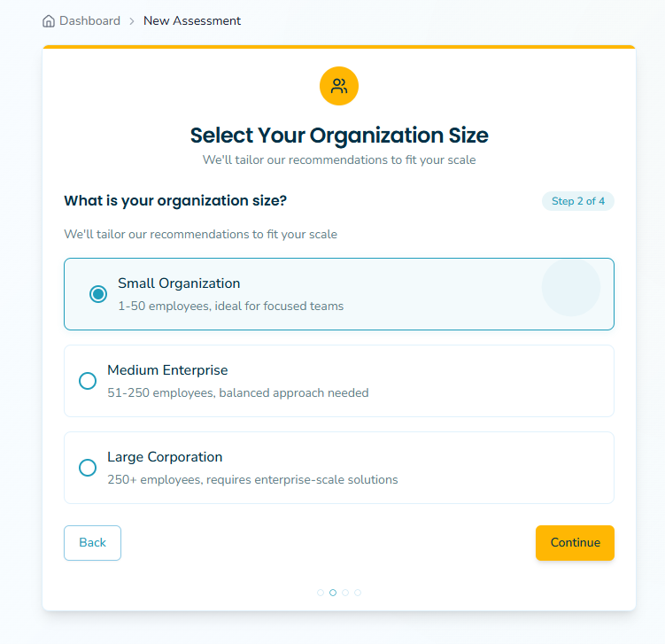Choose the Medium Enterprise radio button
The height and width of the screenshot is (644, 665).
click(x=88, y=381)
